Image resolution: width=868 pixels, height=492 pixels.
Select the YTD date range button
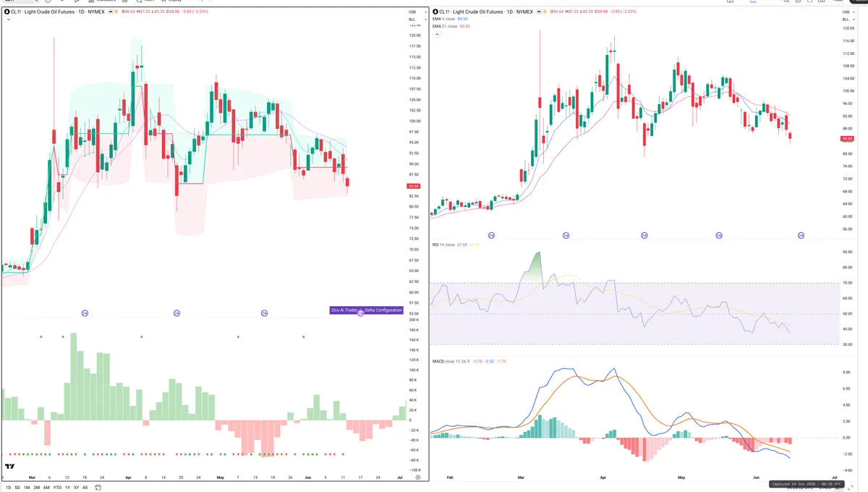tap(57, 488)
